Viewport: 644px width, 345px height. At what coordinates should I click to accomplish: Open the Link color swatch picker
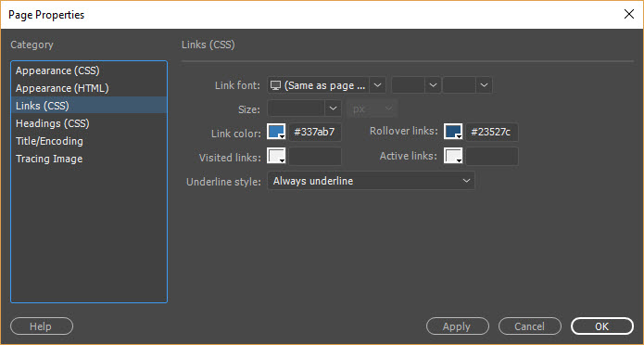point(276,132)
